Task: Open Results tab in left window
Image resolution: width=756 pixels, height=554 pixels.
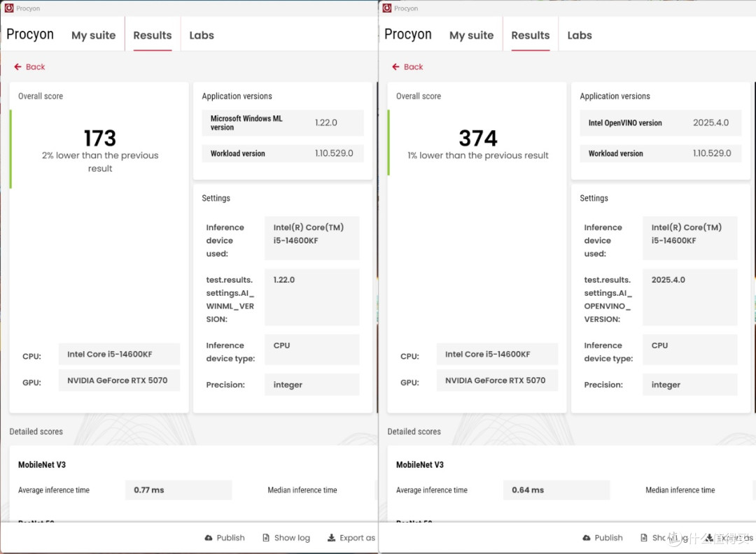Action: (153, 35)
